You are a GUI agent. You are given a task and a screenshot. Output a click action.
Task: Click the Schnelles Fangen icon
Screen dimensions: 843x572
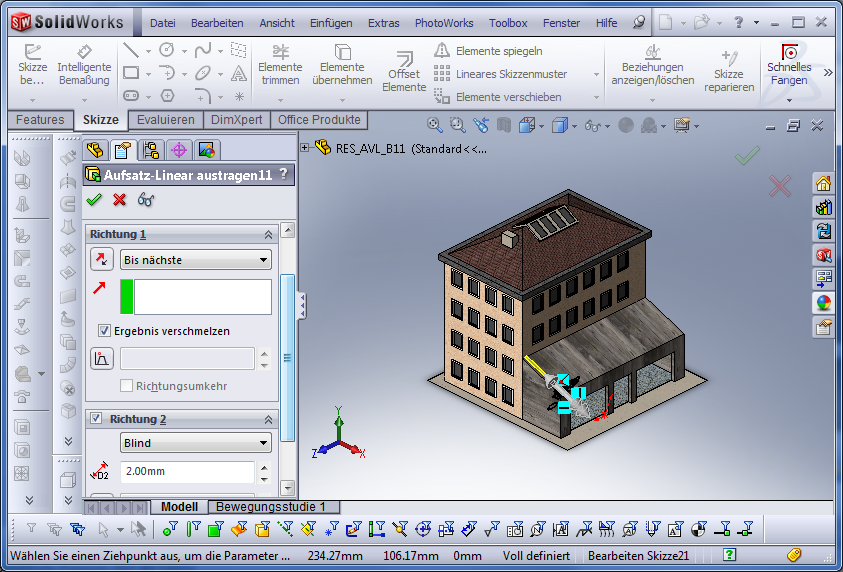[789, 66]
